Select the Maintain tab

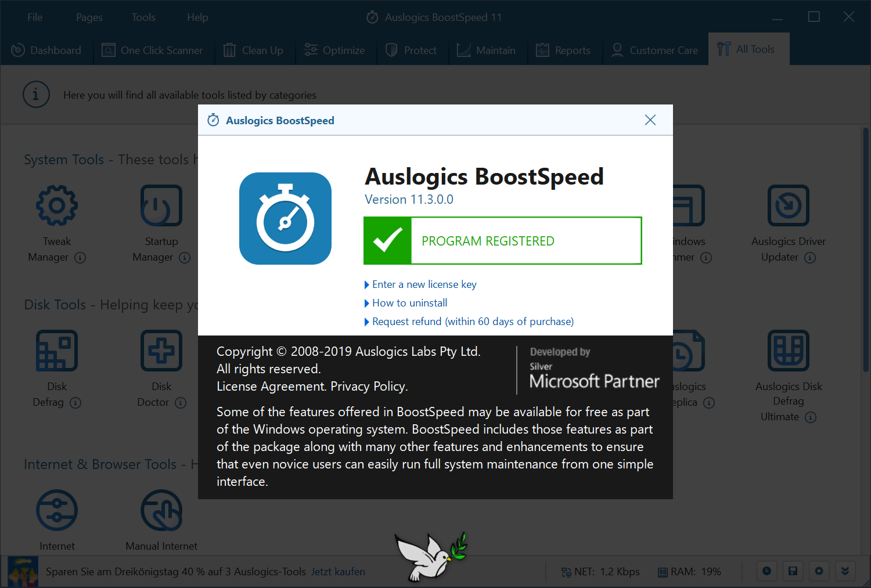click(487, 50)
